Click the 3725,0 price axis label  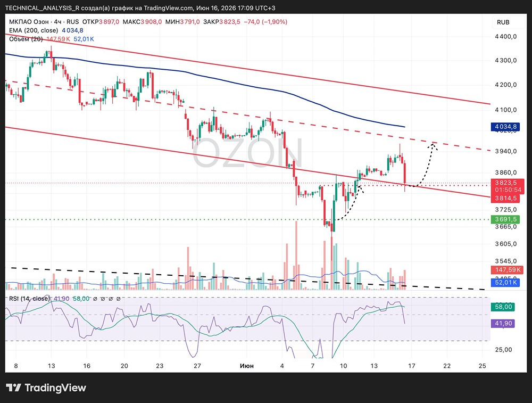506,210
